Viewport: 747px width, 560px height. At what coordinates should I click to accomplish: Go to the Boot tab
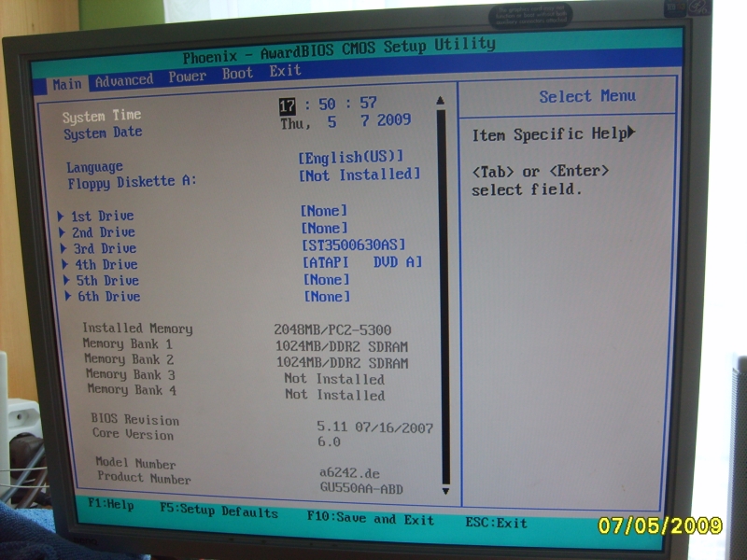237,74
